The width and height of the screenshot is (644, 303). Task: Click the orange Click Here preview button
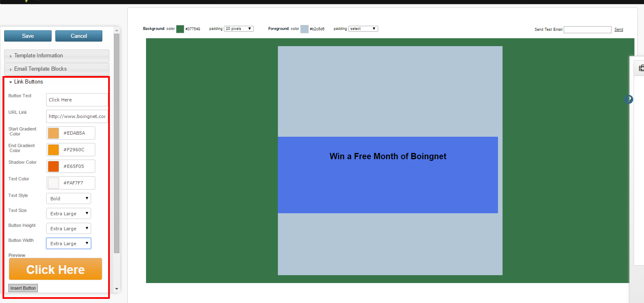55,269
